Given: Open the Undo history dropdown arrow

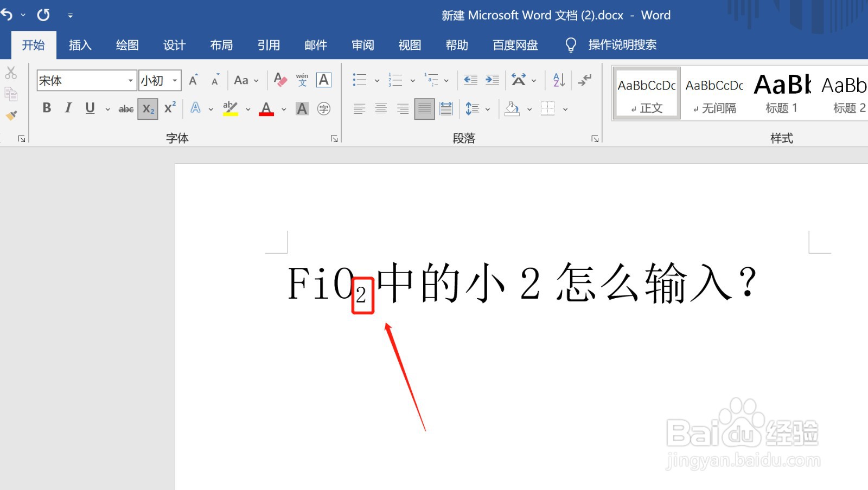Looking at the screenshot, I should (x=23, y=15).
